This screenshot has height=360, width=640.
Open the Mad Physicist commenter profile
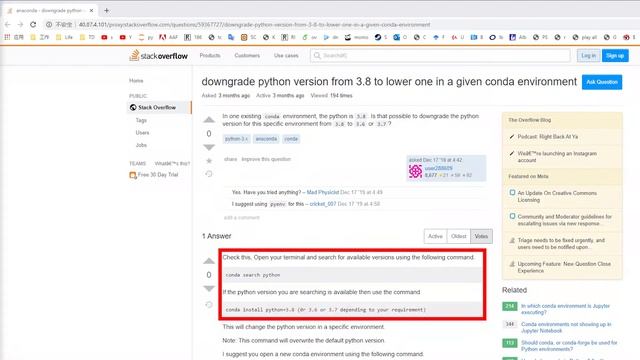322,192
